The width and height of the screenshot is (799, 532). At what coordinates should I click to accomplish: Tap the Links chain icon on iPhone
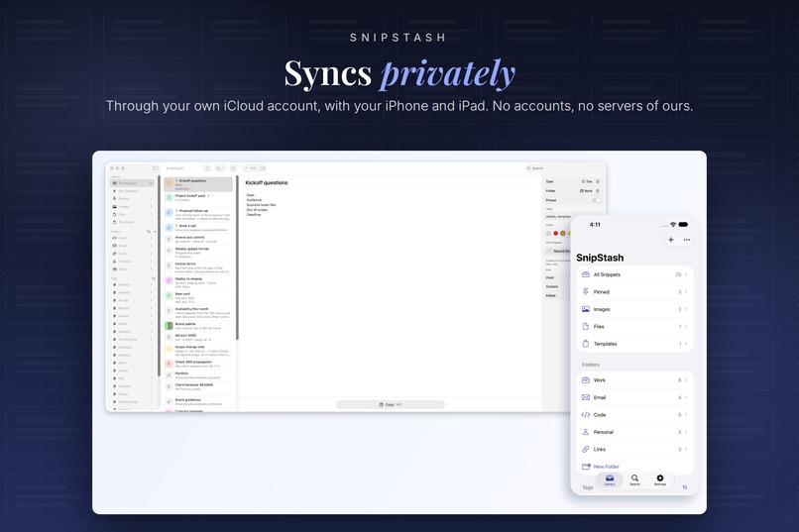click(586, 450)
